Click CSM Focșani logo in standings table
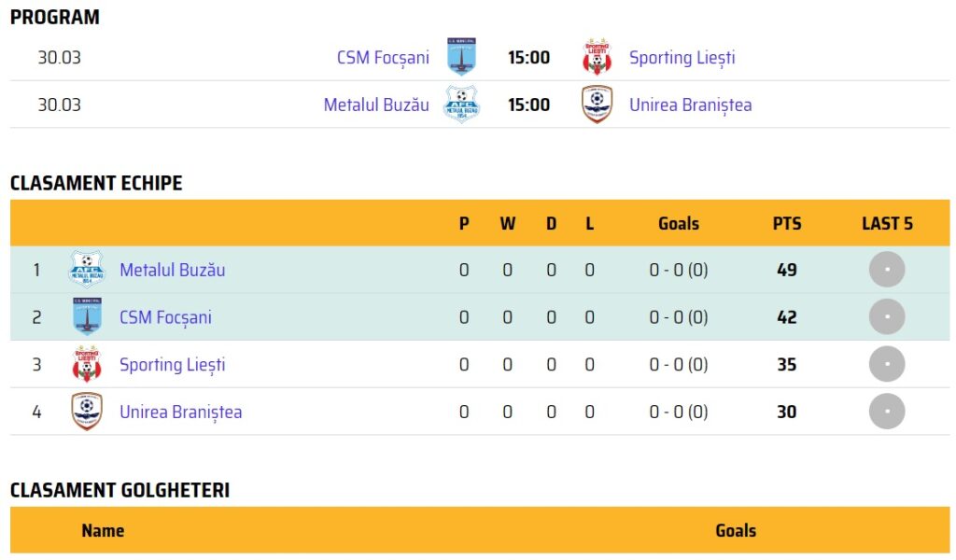 coord(87,317)
